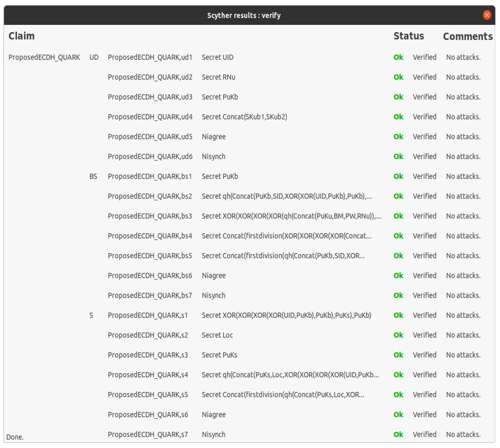
Task: Select the Secret RNu claim row
Action: pyautogui.click(x=218, y=77)
